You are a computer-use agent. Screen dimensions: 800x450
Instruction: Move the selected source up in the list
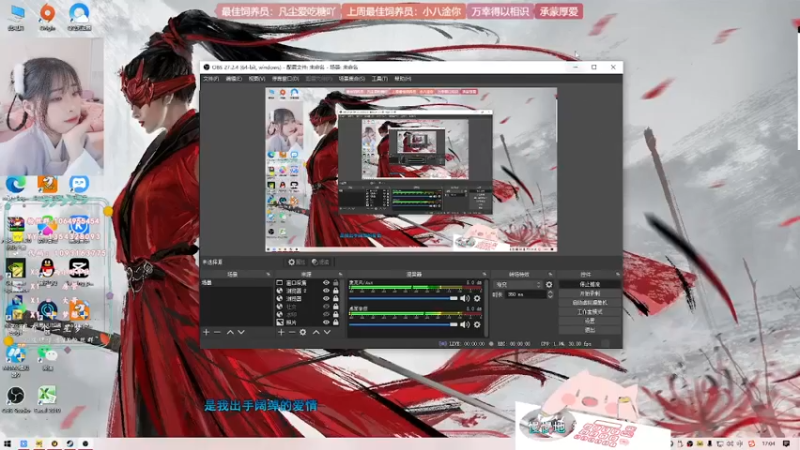click(316, 332)
